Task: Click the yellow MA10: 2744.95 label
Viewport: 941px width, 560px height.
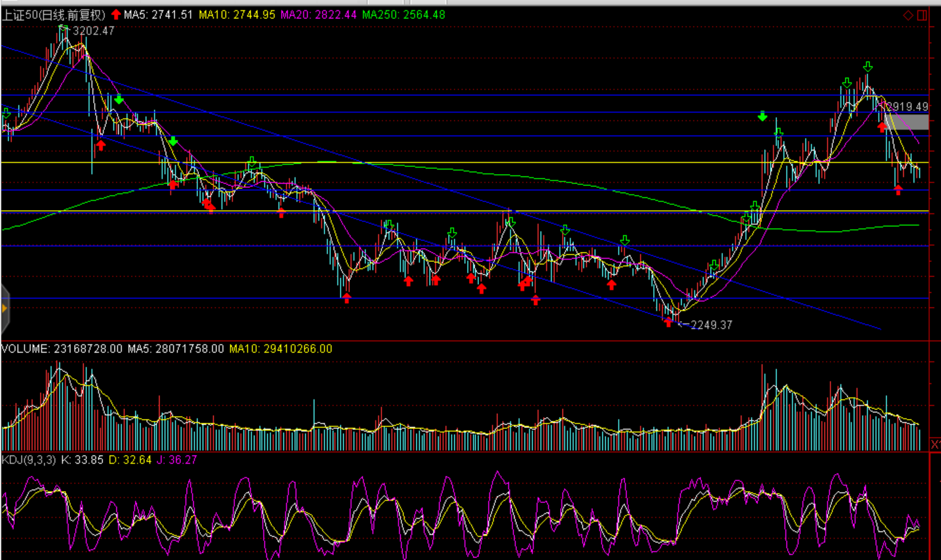Action: click(x=237, y=15)
